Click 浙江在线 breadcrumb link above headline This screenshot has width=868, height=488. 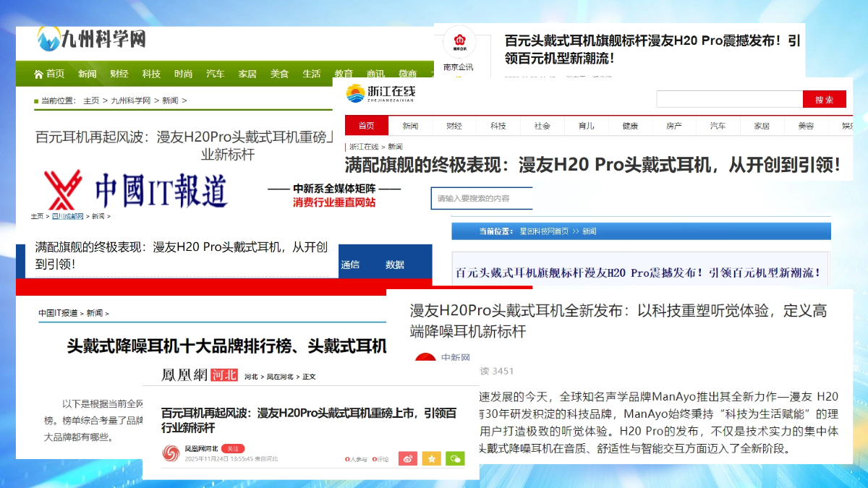tap(364, 147)
